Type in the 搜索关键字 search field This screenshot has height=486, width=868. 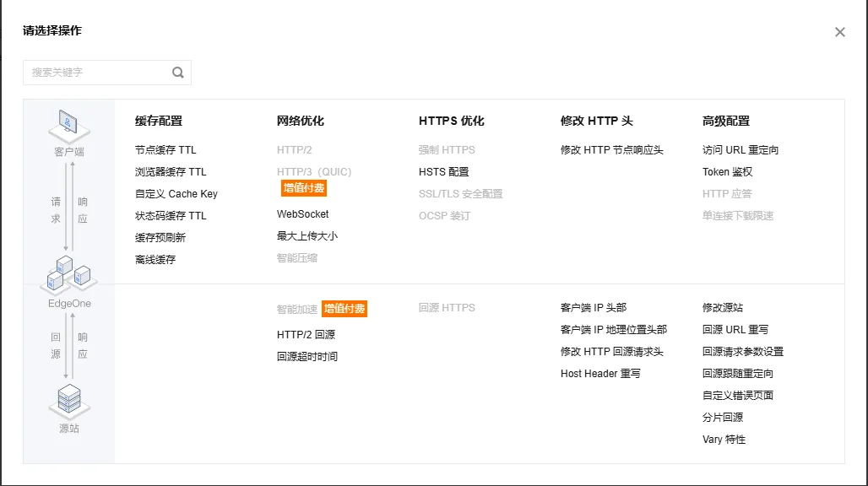tap(97, 73)
